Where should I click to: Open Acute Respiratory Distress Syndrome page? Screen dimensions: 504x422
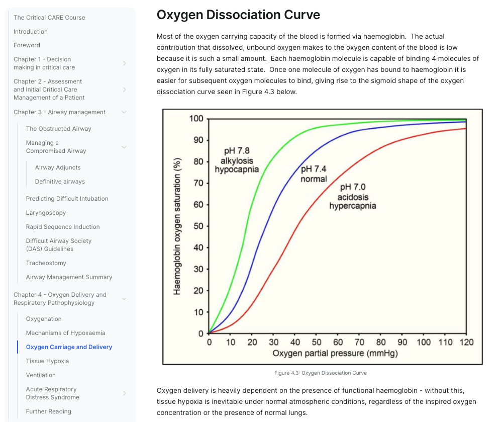tap(52, 393)
